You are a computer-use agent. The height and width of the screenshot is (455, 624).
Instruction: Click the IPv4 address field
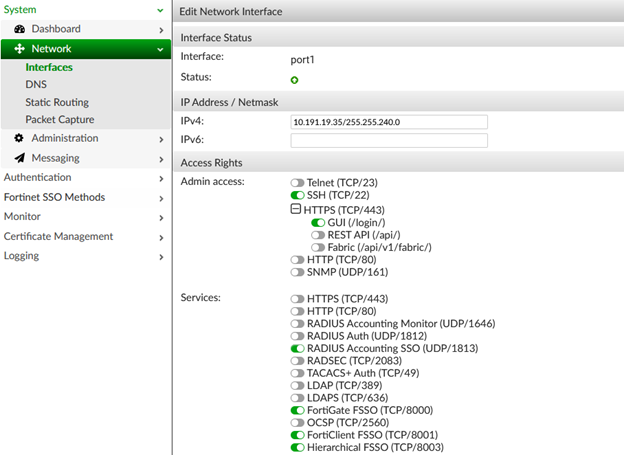pyautogui.click(x=388, y=122)
